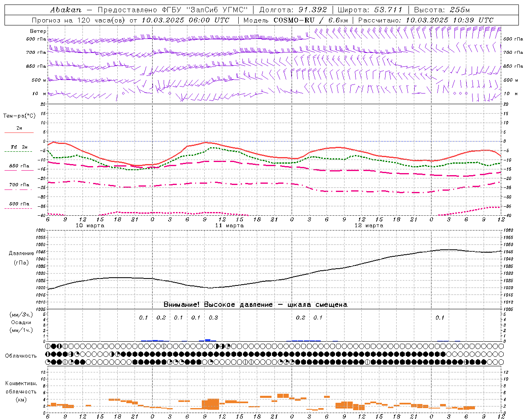Click the '850 гПа' temperature legend line sample
This screenshot has height=420, width=525.
[19, 170]
